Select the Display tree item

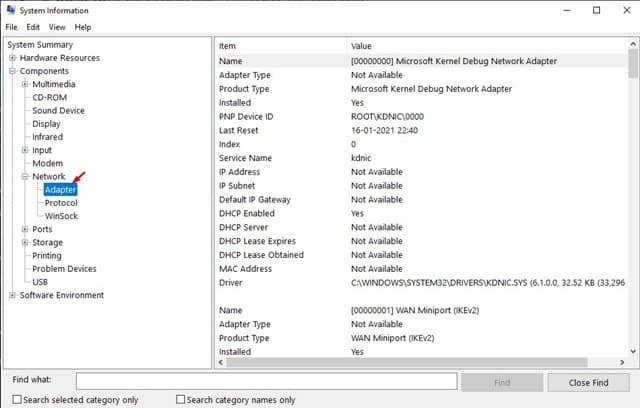[x=46, y=124]
